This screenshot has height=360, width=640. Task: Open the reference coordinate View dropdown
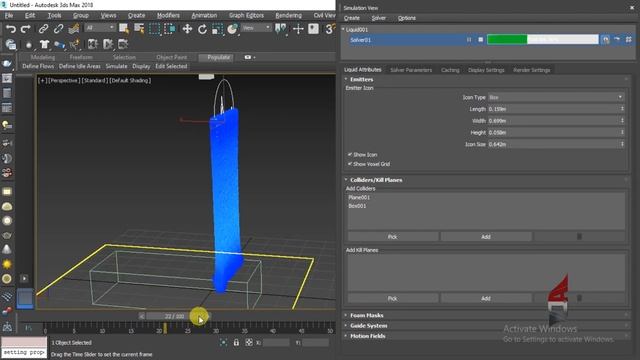click(x=256, y=28)
